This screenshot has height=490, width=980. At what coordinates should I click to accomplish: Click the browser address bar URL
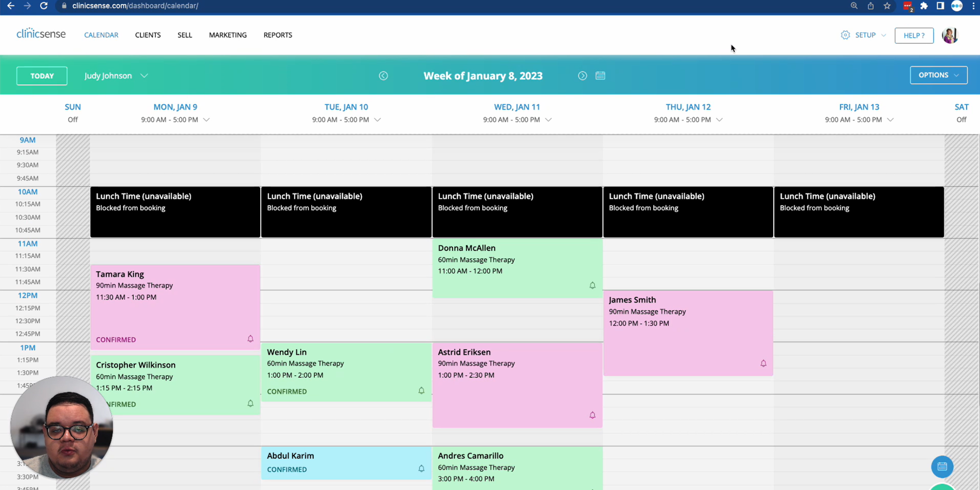tap(135, 6)
